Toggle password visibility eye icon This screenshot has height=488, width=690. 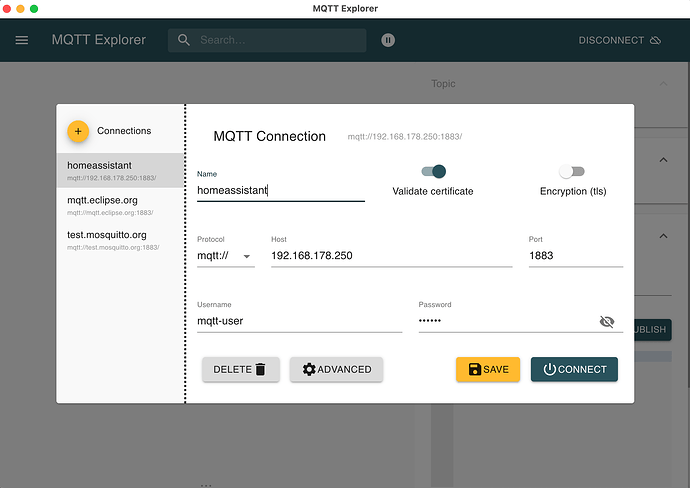coord(607,322)
